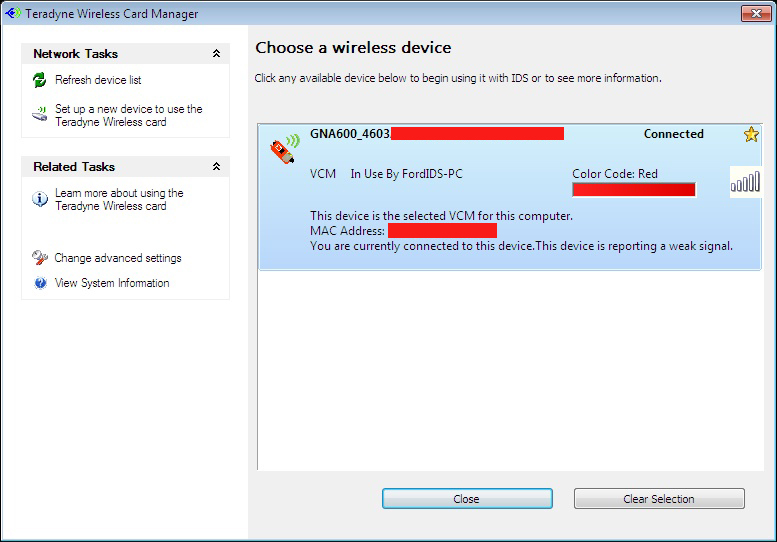Open Set up a new device link
Screen dimensions: 777x542
point(129,115)
